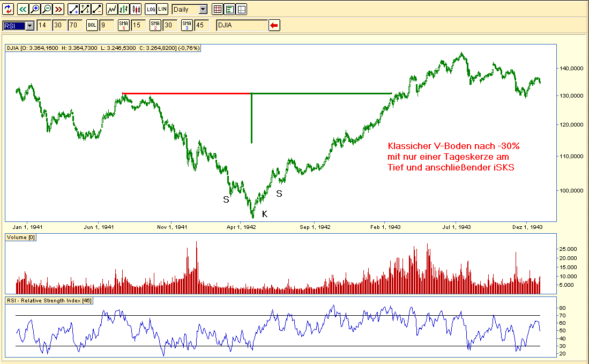589x364 pixels.
Task: Click the date label 'Jul 1, 1943'
Action: [x=457, y=227]
